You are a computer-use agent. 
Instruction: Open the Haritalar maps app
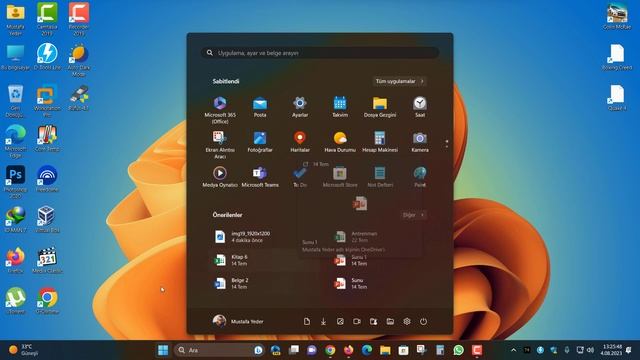pyautogui.click(x=300, y=142)
